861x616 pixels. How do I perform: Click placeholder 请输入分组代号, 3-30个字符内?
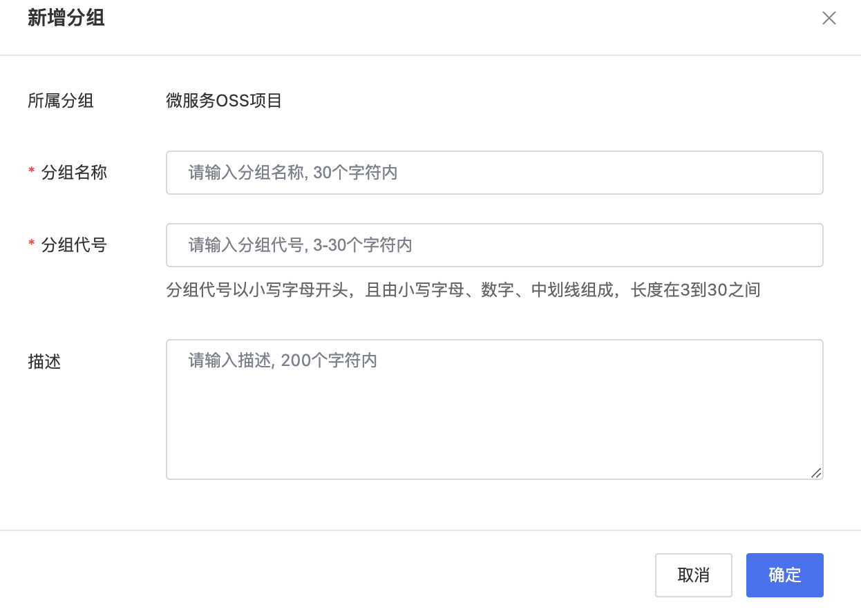point(300,245)
